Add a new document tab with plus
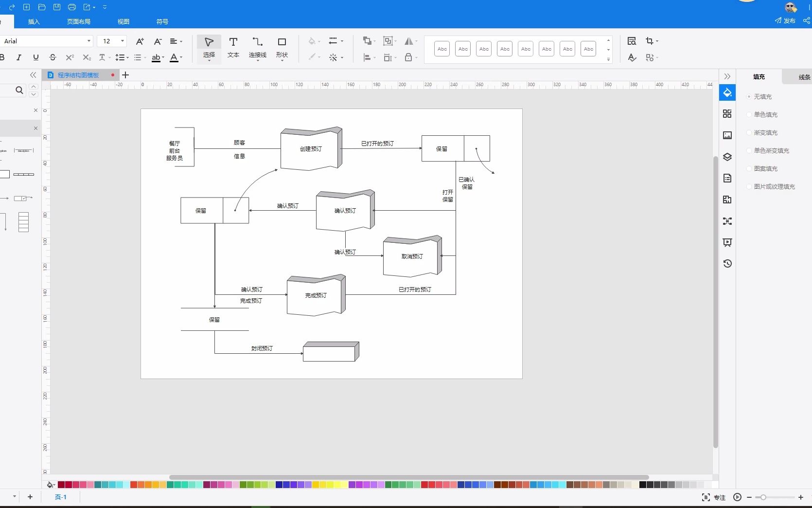The height and width of the screenshot is (508, 812). coord(125,75)
